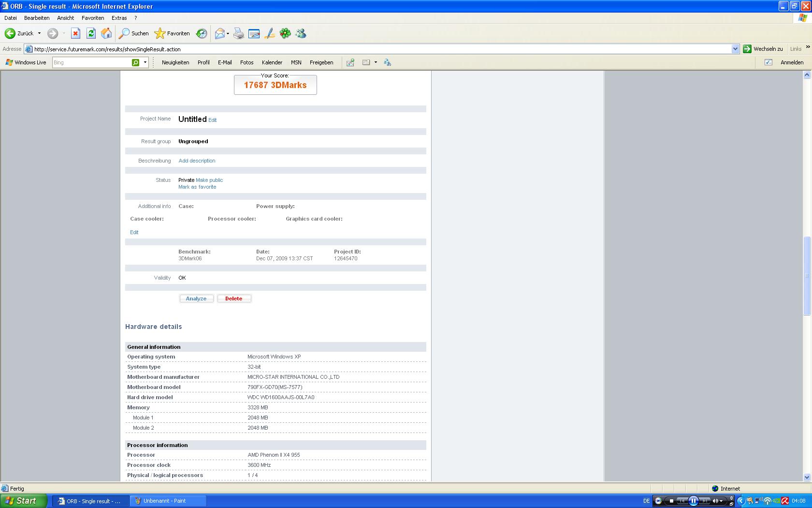Click Windows Live share map icon
This screenshot has width=812, height=508.
click(x=350, y=62)
